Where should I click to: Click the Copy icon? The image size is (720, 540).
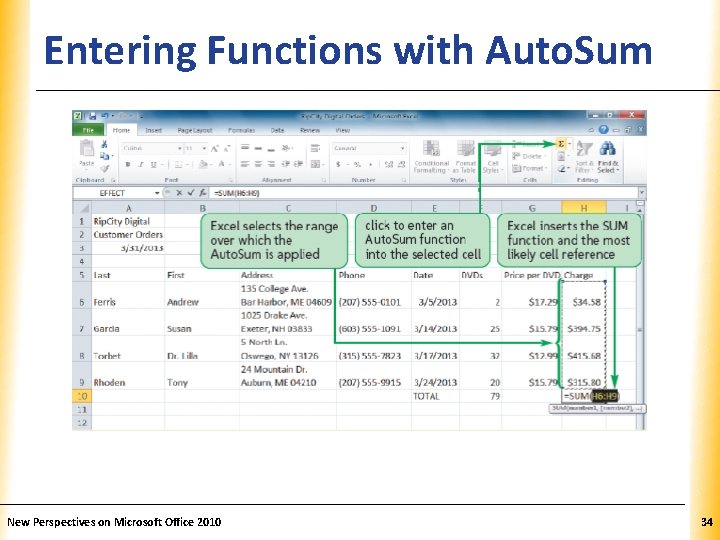click(x=105, y=157)
